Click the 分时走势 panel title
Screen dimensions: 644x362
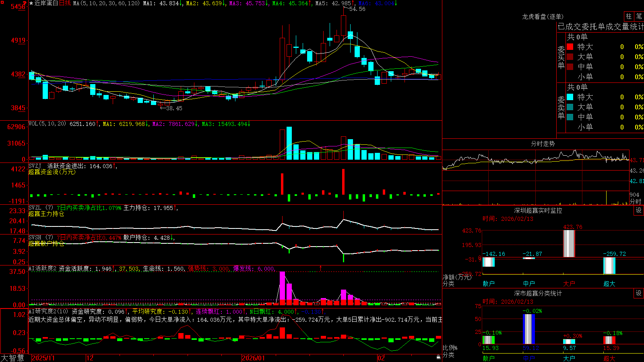click(543, 144)
